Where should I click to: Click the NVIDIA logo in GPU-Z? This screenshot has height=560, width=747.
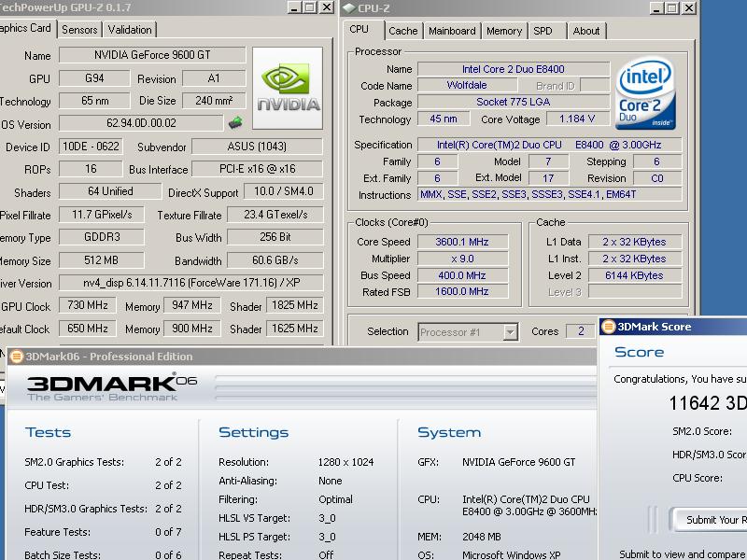click(288, 88)
